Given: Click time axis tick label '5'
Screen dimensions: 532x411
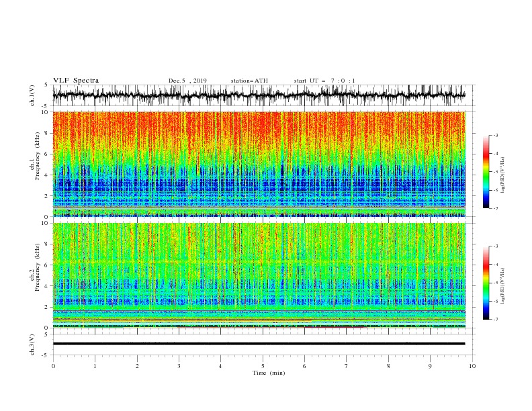Looking at the screenshot, I should coord(263,366).
